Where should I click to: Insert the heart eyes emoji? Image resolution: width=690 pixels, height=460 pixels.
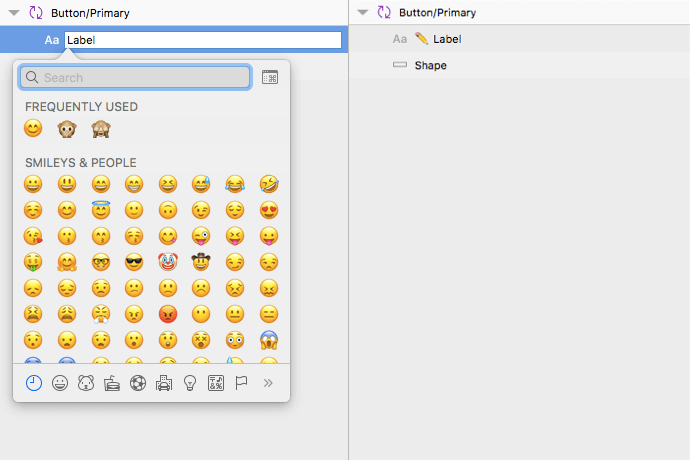[269, 210]
